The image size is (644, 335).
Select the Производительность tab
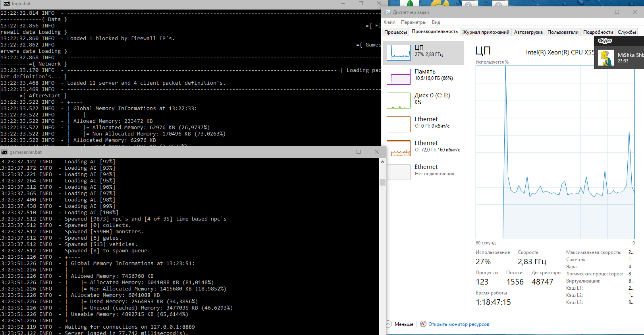pos(434,32)
